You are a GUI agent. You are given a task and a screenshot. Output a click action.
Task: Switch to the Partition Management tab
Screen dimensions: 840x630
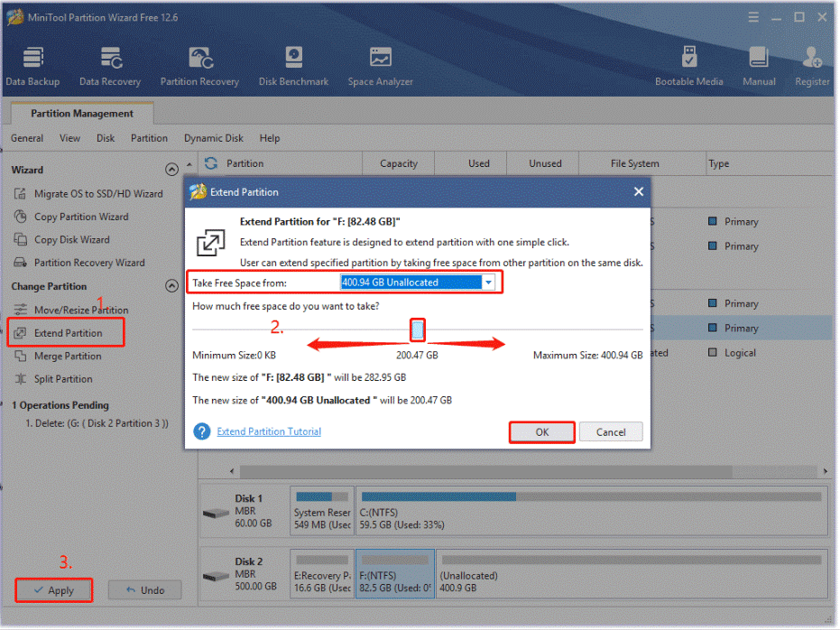pyautogui.click(x=82, y=113)
